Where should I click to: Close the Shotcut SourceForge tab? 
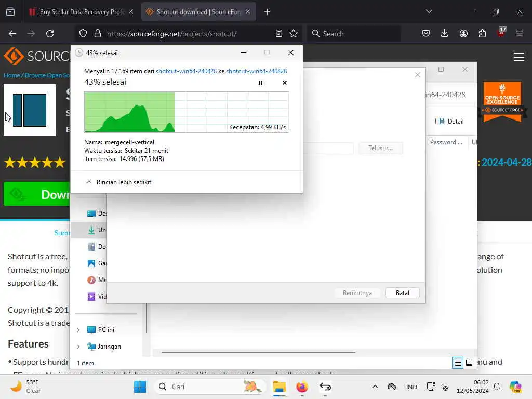click(x=248, y=12)
